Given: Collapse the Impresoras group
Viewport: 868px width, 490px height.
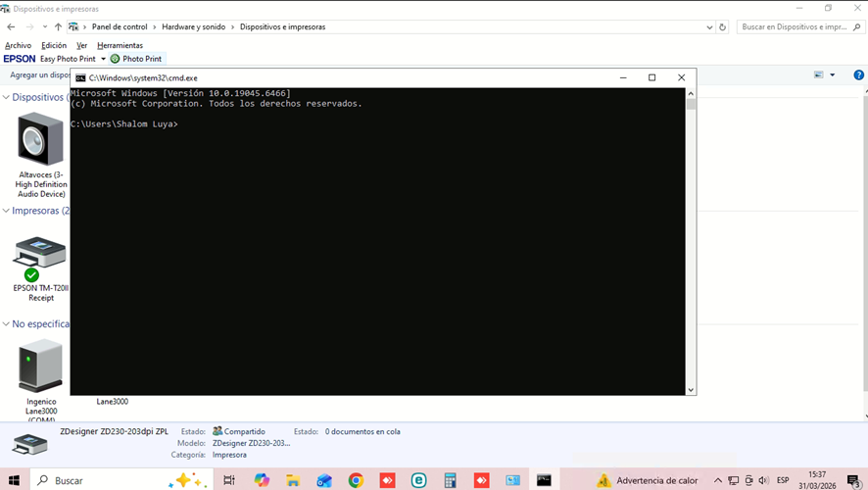Looking at the screenshot, I should pyautogui.click(x=6, y=211).
